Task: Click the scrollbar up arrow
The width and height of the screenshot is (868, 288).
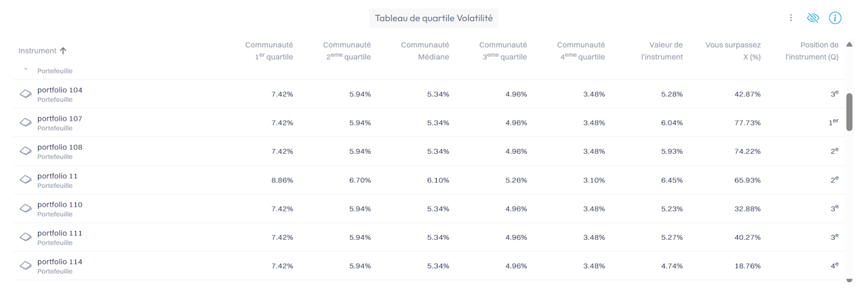Action: pyautogui.click(x=850, y=45)
